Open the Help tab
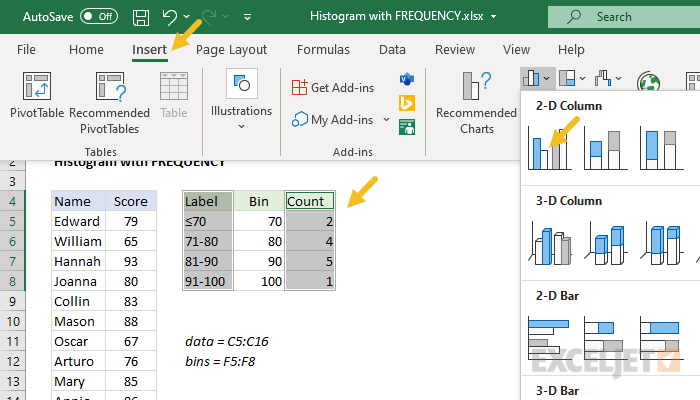 point(571,50)
